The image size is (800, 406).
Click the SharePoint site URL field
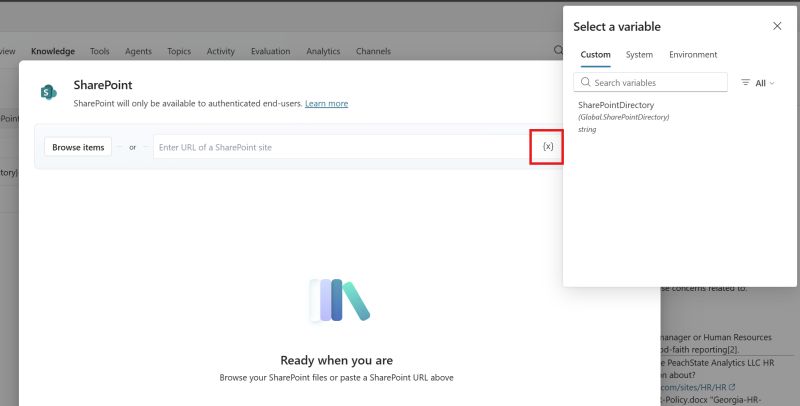point(343,147)
